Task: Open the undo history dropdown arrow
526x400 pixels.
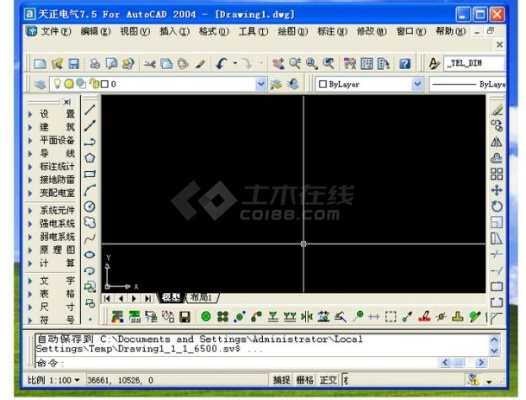Action: 235,63
